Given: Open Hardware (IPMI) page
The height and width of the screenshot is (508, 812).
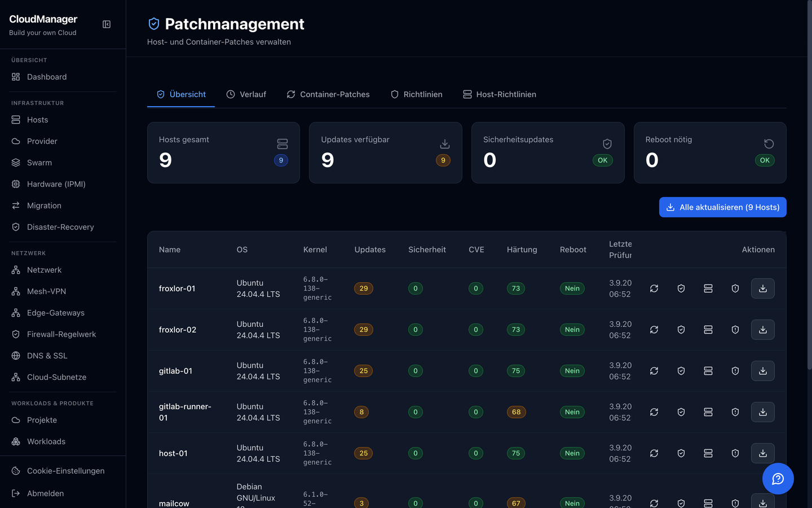Looking at the screenshot, I should pos(63,184).
